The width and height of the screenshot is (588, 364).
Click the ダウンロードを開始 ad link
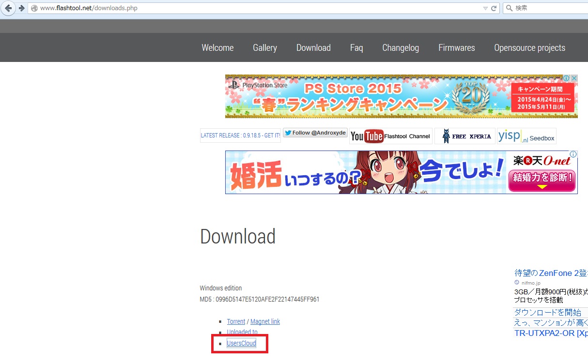(x=547, y=312)
